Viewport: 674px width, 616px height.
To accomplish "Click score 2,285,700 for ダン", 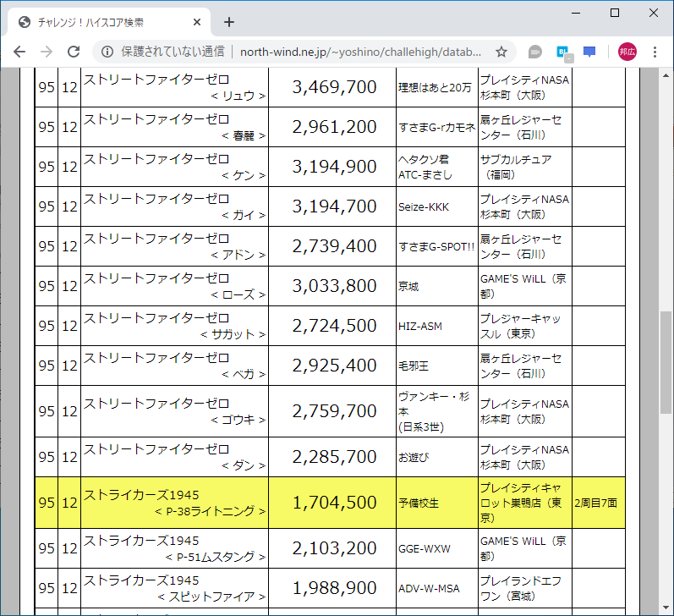I will coord(334,457).
